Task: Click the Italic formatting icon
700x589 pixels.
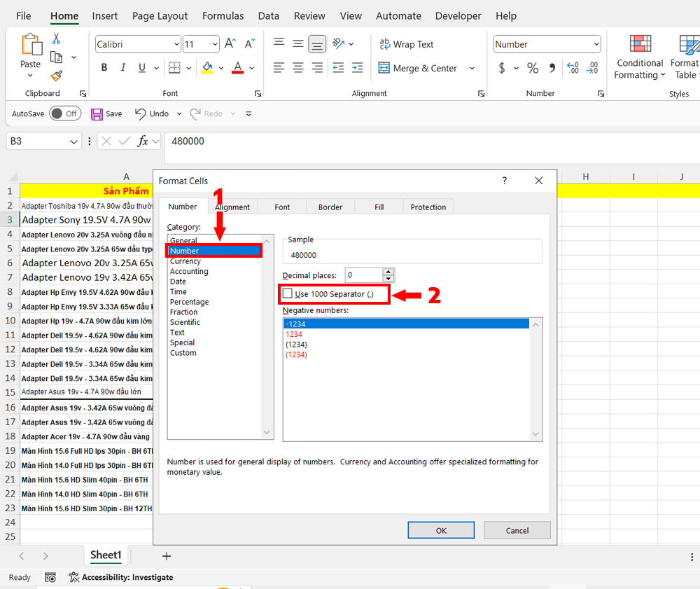Action: click(123, 68)
